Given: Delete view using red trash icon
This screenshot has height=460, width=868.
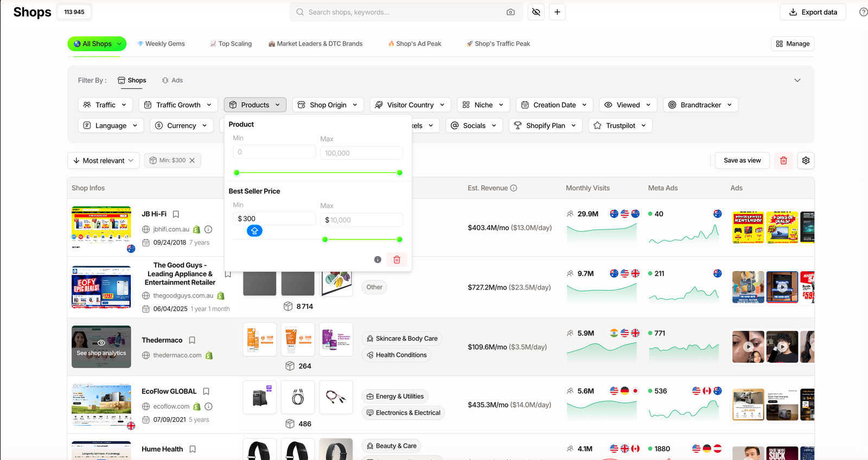Looking at the screenshot, I should click(x=783, y=161).
